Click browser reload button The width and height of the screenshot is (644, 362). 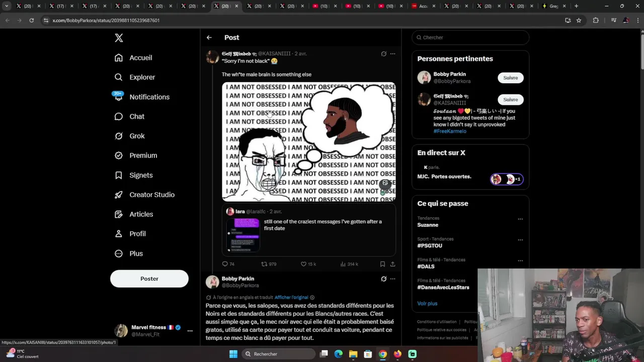(x=31, y=20)
